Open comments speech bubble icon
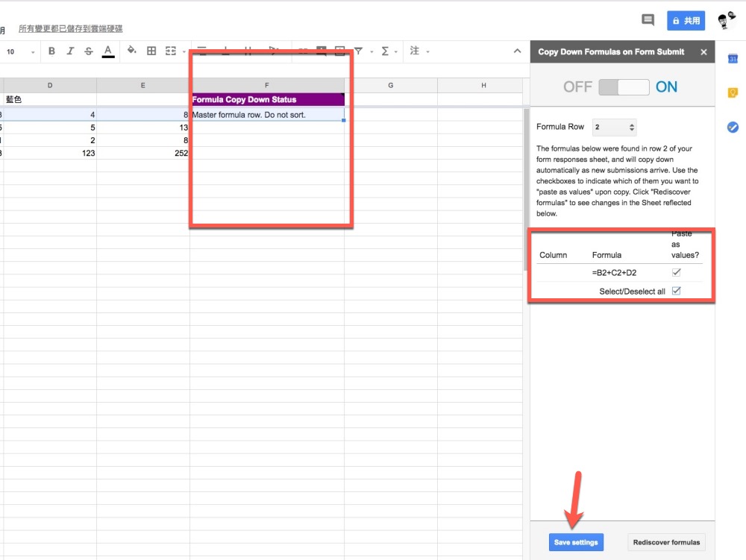This screenshot has height=560, width=746. pyautogui.click(x=648, y=20)
